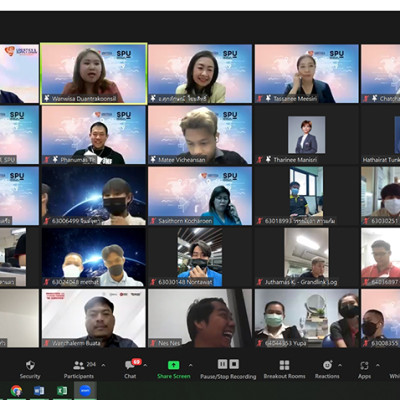Click the green Share Screen icon

(173, 365)
